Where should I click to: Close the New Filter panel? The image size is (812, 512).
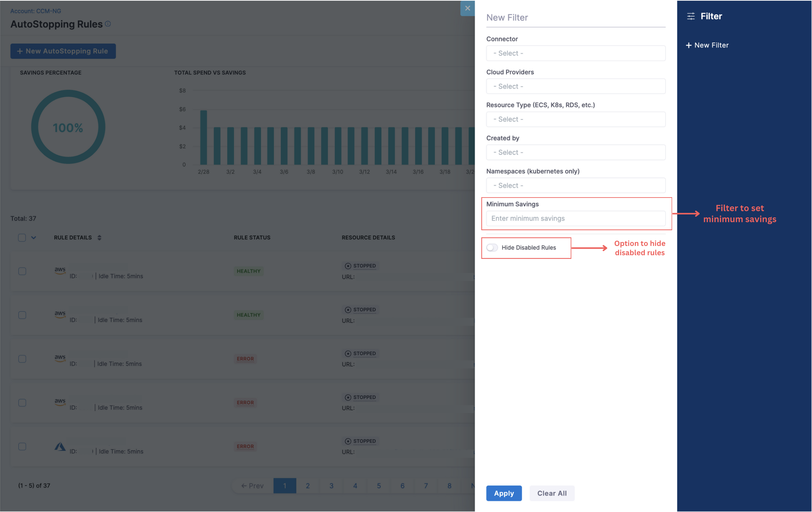(x=467, y=8)
